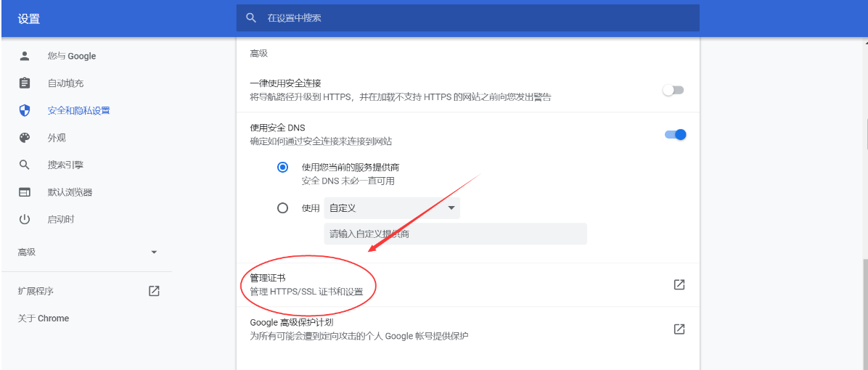Click the 高级 section heading in main panel
This screenshot has height=370, width=868.
tap(259, 54)
